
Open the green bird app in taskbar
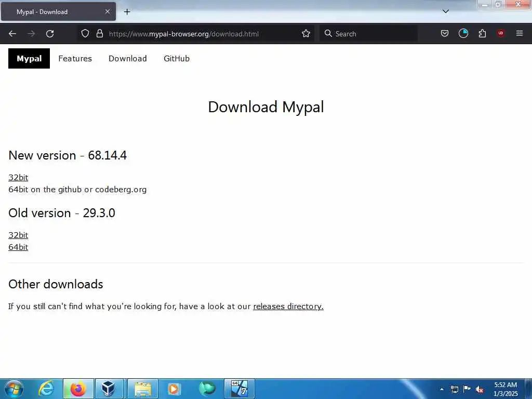[207, 389]
